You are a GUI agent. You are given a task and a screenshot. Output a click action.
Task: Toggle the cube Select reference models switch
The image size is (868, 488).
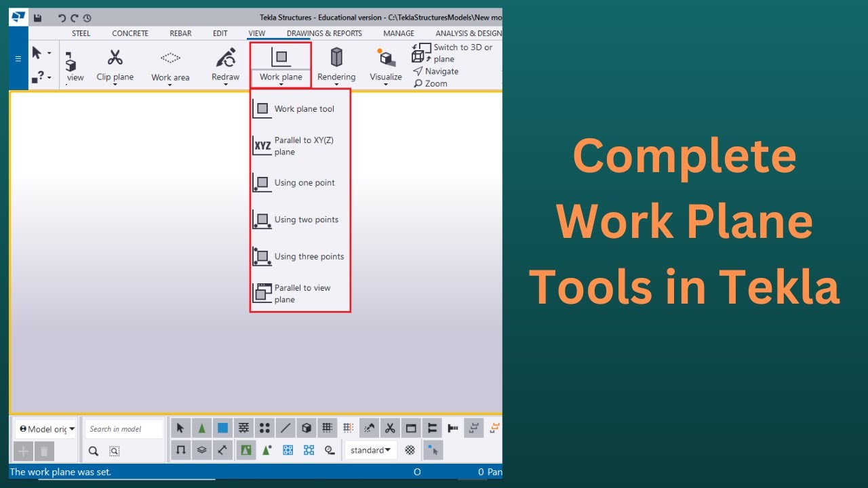[307, 428]
